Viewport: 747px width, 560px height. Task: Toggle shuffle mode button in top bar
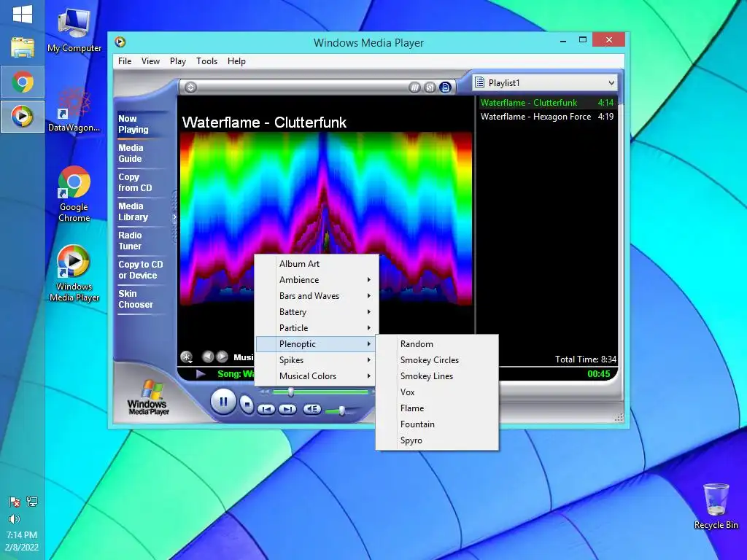coord(414,87)
